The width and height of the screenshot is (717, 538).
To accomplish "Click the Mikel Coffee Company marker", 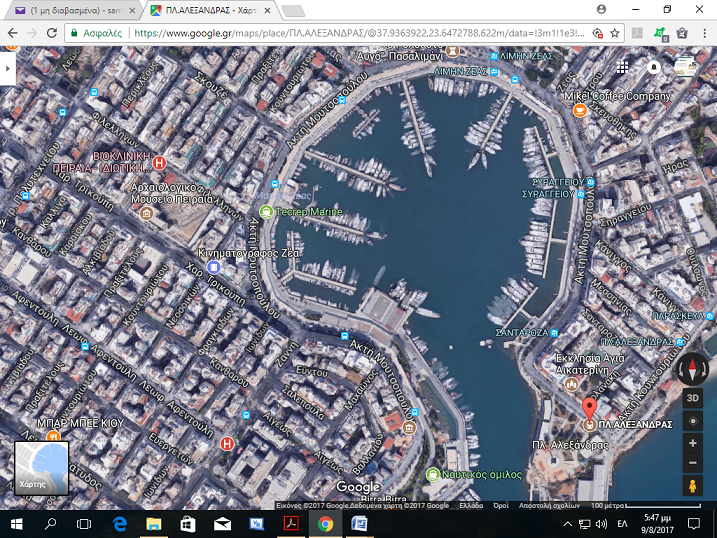I will (580, 110).
